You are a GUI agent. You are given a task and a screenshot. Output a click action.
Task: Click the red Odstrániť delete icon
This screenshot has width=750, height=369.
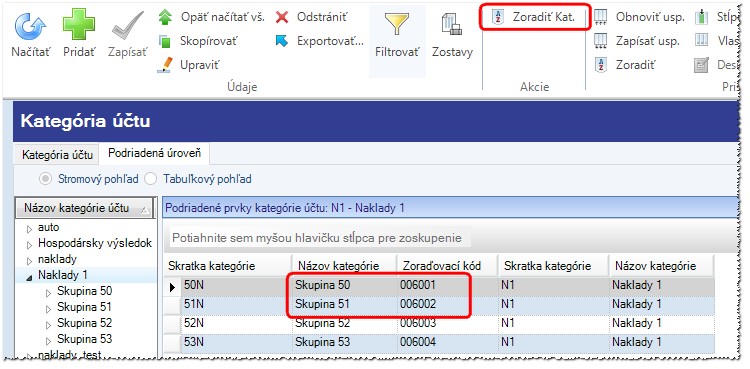(x=282, y=17)
